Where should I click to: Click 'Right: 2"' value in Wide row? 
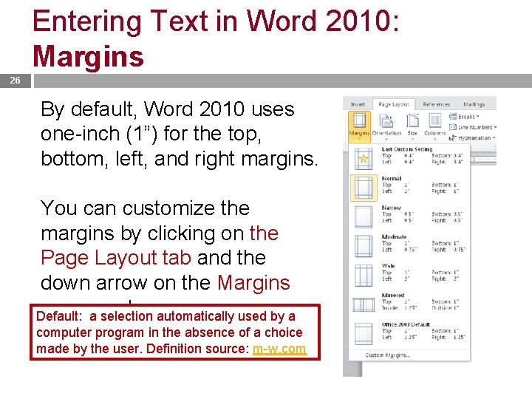pyautogui.click(x=446, y=279)
